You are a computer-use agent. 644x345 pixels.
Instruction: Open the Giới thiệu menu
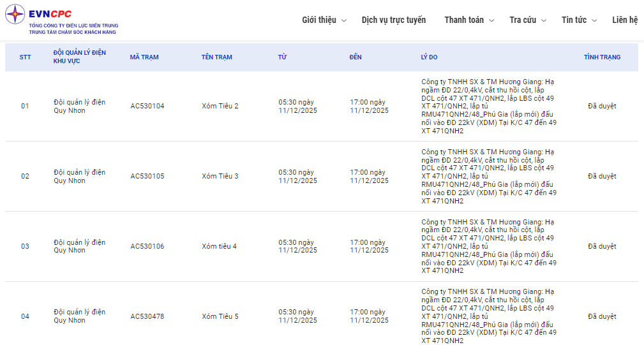318,20
